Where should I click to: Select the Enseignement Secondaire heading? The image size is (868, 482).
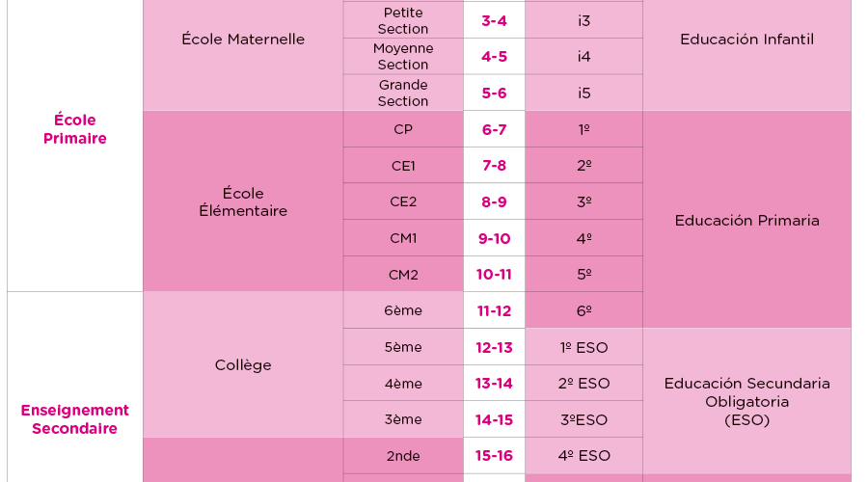tap(75, 419)
